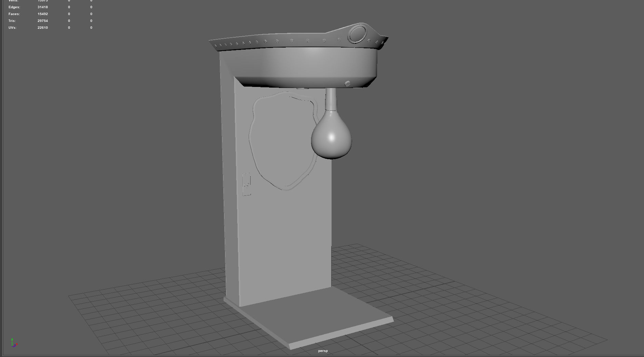The width and height of the screenshot is (644, 357).
Task: Click the 'Faces:' label in poly count
Action: coord(14,14)
